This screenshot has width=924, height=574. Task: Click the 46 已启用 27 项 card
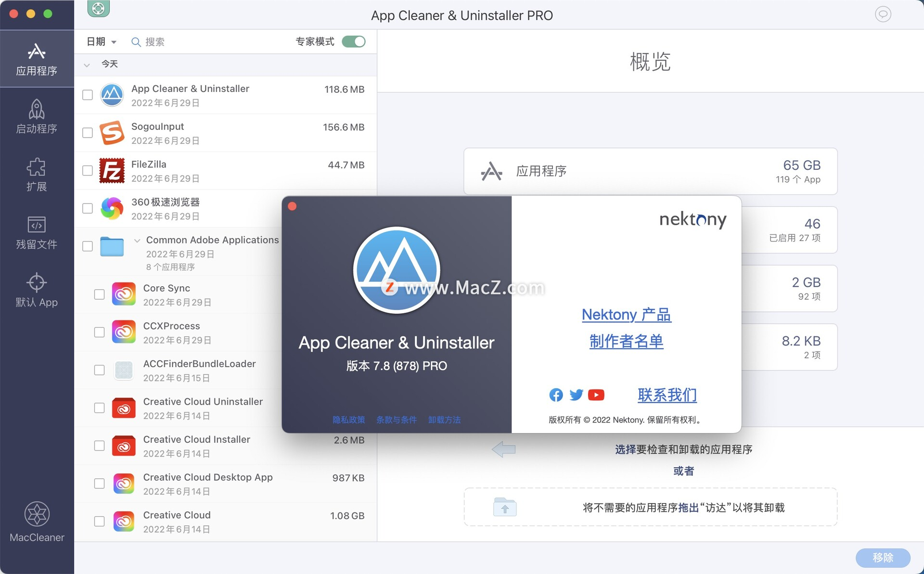coord(789,230)
